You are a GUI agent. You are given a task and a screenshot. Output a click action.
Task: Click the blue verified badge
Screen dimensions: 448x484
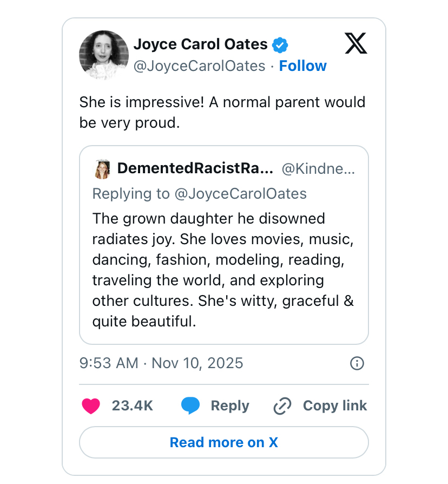279,44
